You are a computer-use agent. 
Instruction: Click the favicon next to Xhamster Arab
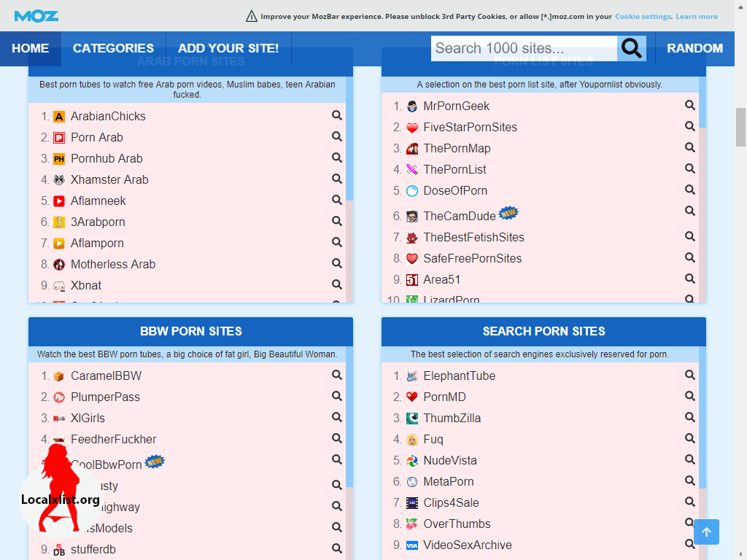click(59, 180)
